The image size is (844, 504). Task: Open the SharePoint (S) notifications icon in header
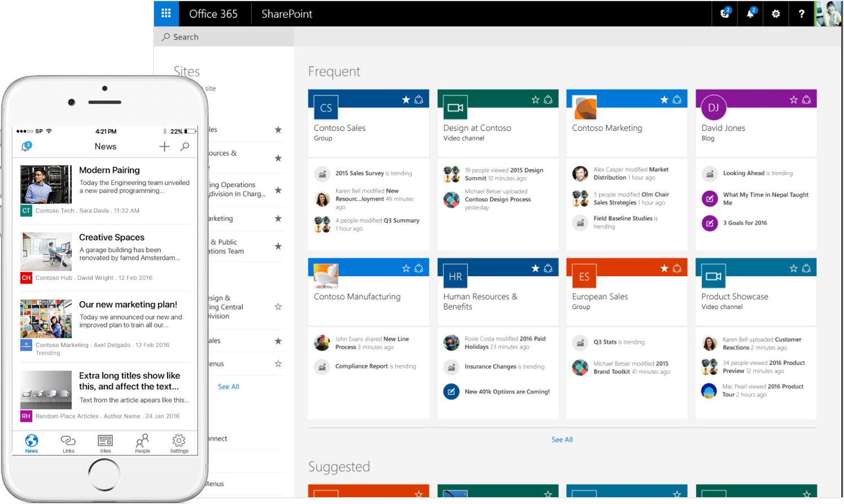coord(725,14)
